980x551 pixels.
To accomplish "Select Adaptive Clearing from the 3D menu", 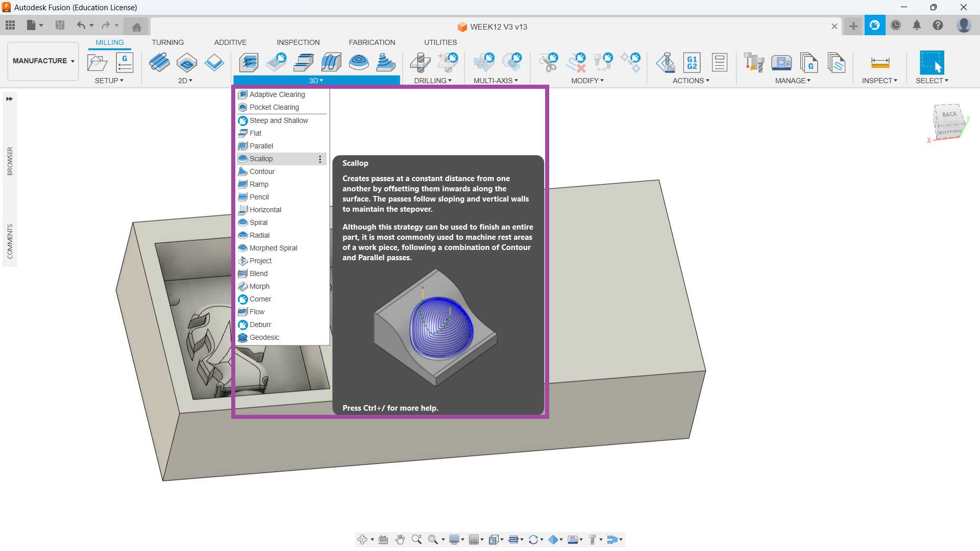I will (277, 94).
